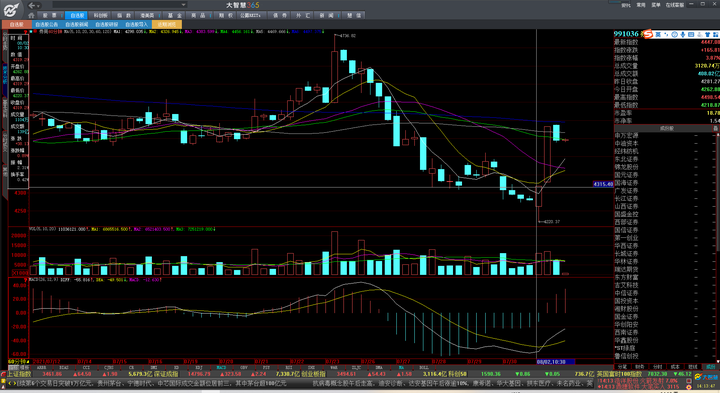The height and width of the screenshot is (393, 720).
Task: Select the 近期浏览 sub-tab
Action: 167,24
